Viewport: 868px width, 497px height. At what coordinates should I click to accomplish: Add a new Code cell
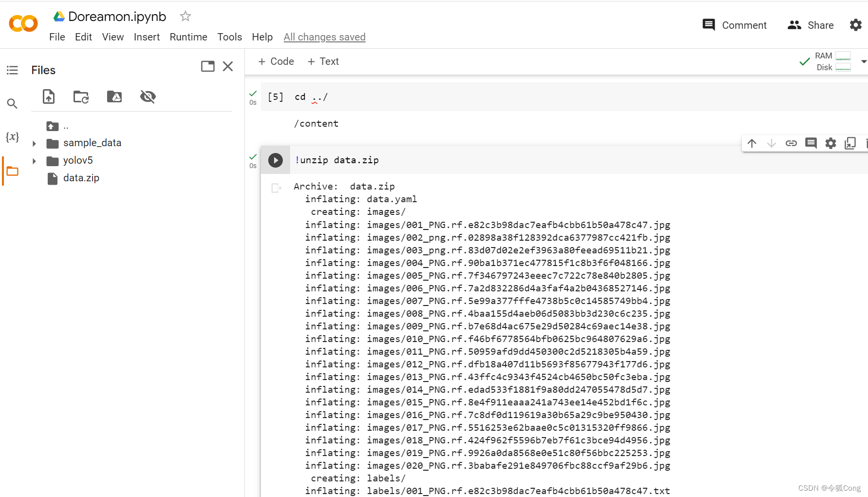tap(276, 61)
